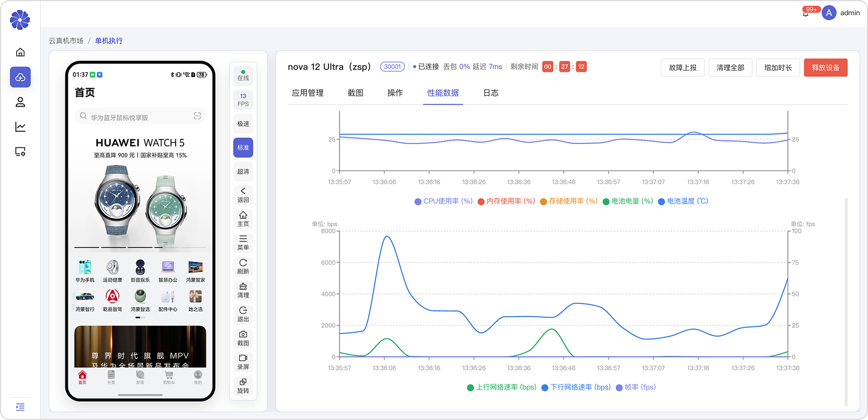Click the 旋转 rotate control

tap(243, 386)
